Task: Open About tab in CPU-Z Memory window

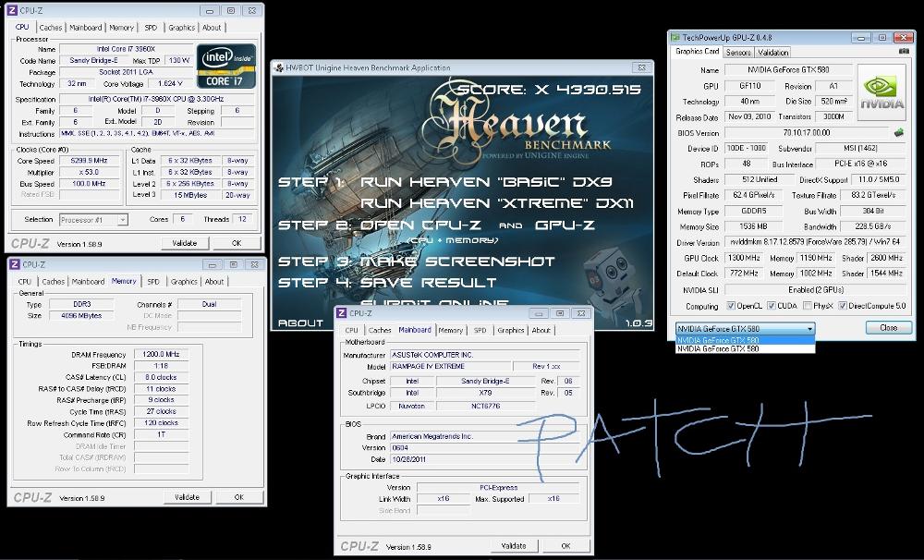Action: pos(214,282)
